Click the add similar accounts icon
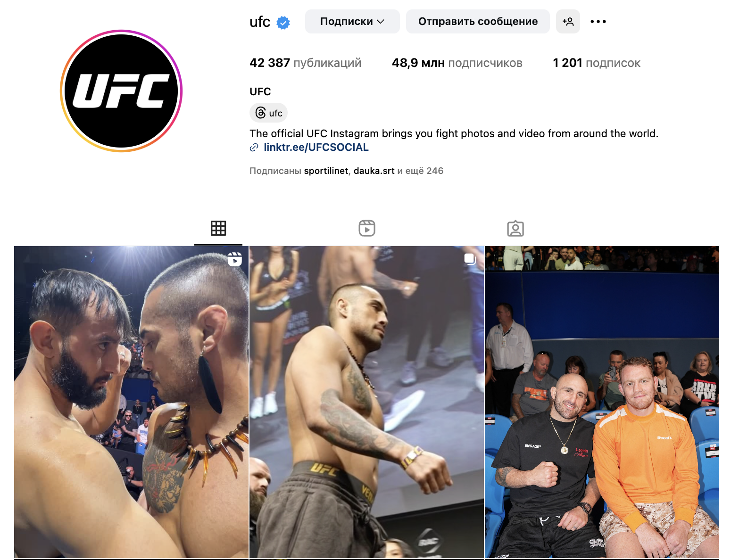Viewport: 731px width, 560px height. [568, 22]
